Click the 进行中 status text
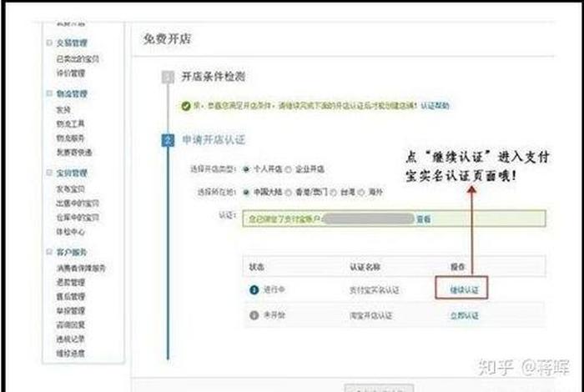The image size is (584, 392). (x=274, y=289)
